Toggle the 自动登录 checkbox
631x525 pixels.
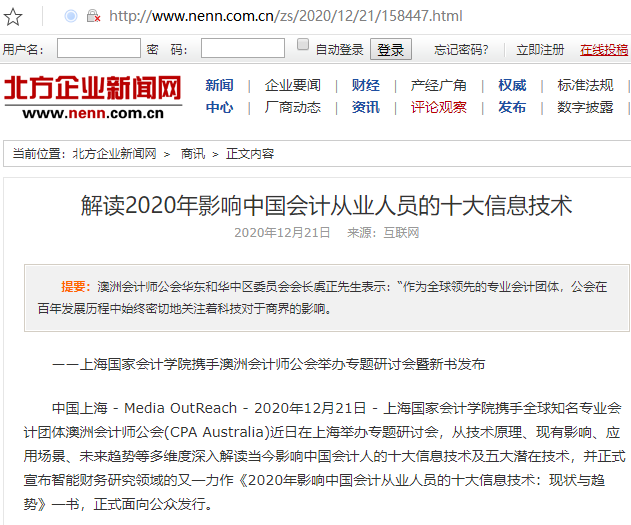coord(303,47)
